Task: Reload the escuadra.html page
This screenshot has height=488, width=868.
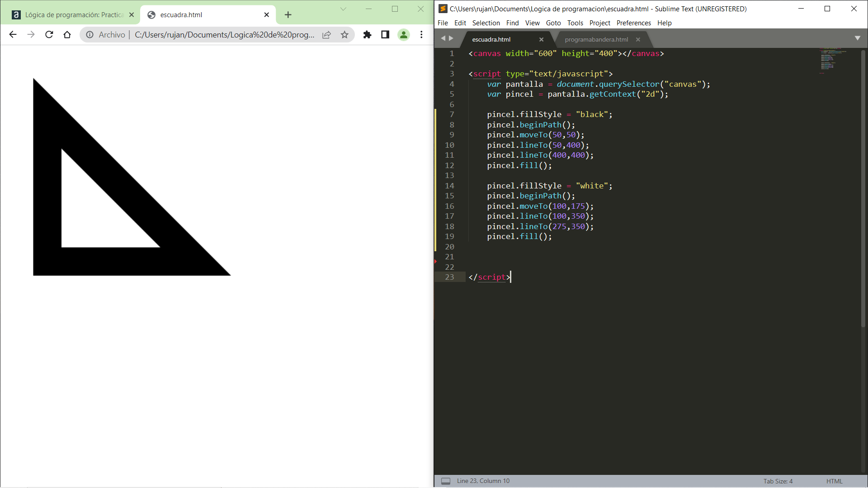Action: 49,35
